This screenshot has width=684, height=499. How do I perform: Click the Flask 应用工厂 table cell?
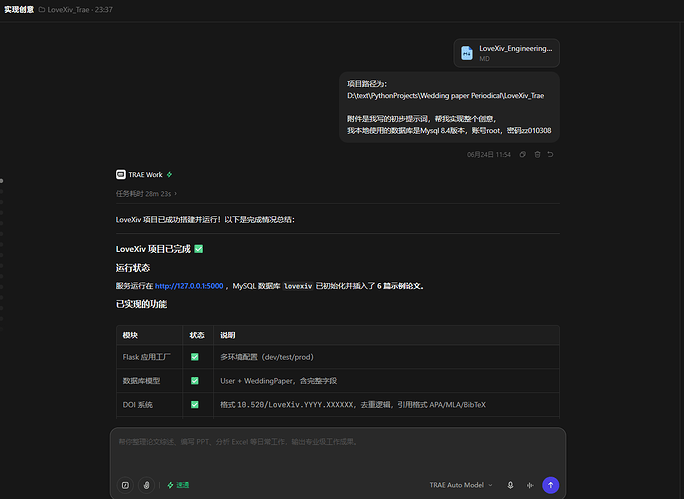pos(149,357)
